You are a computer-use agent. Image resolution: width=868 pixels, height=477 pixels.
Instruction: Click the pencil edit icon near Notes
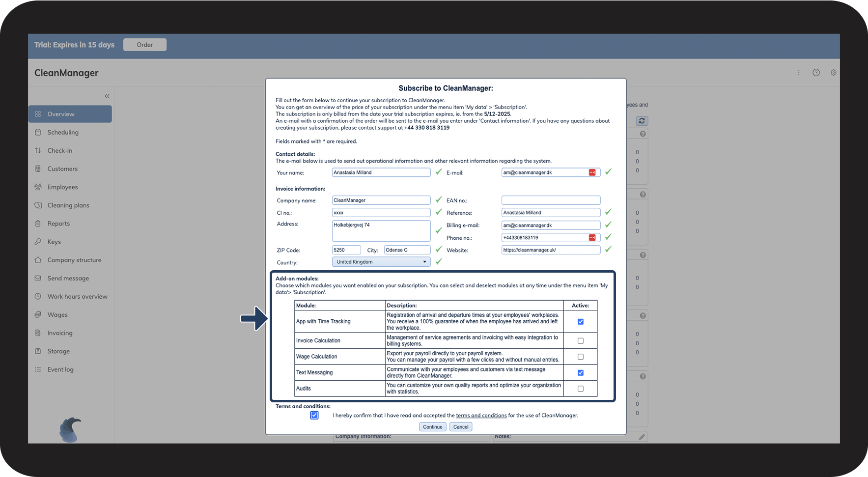642,437
